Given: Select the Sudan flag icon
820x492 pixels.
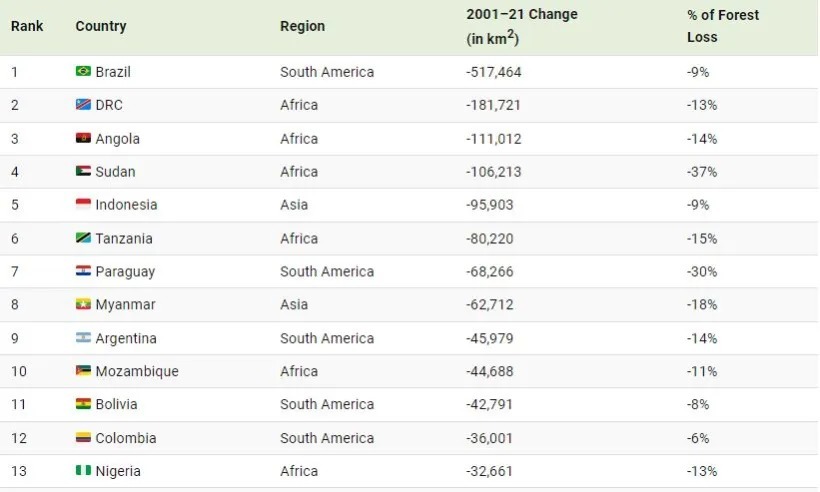Looking at the screenshot, I should pos(83,172).
